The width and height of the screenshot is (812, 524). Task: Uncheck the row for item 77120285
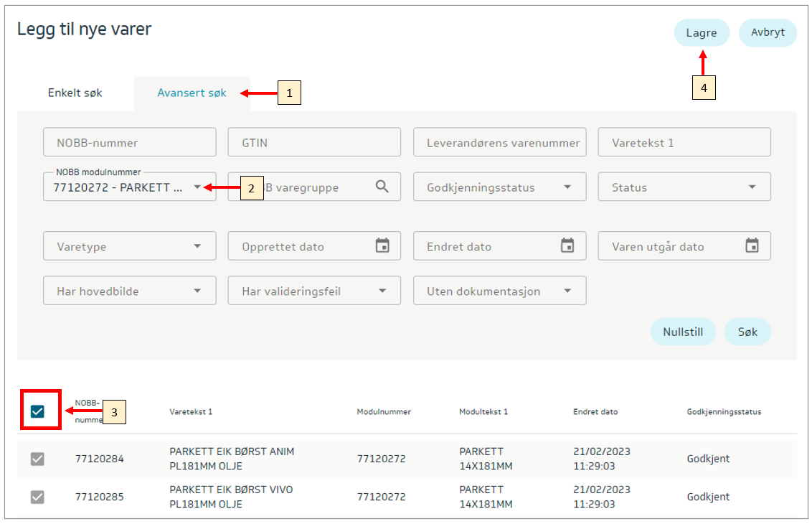click(x=38, y=497)
